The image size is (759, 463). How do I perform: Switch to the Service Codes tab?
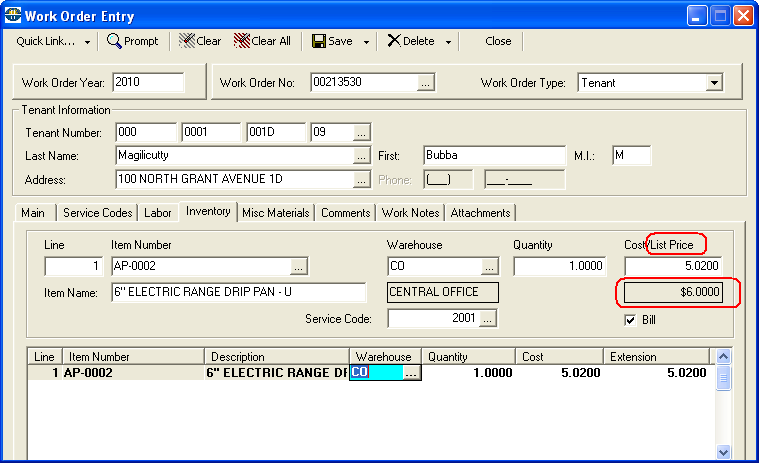tap(97, 212)
